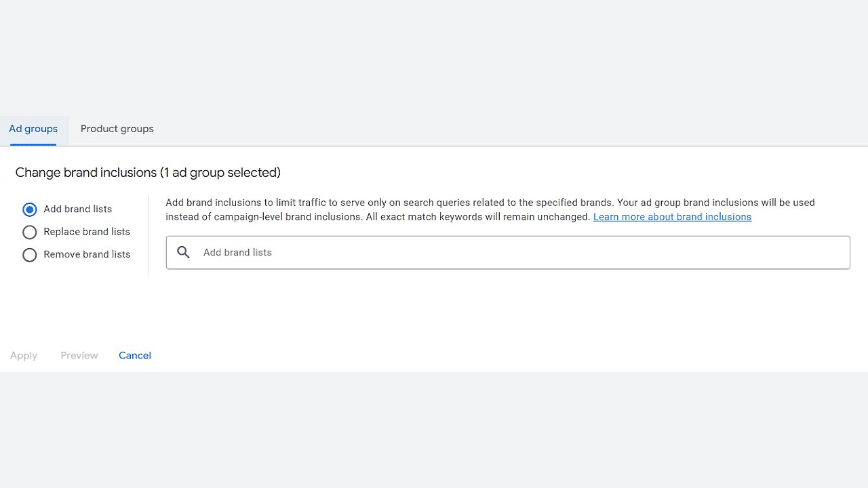
Task: Click "1 ad group selected" in heading
Action: click(220, 173)
